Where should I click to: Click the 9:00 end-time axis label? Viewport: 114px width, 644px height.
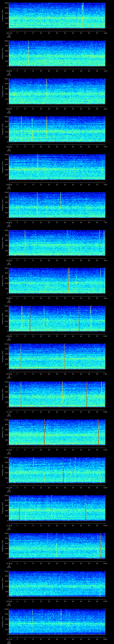point(105,298)
